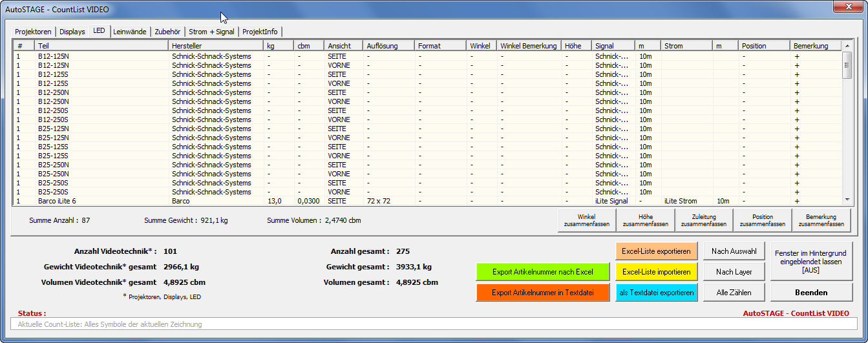The image size is (868, 343).
Task: Click the Excel-Liste exportieren button
Action: (657, 251)
